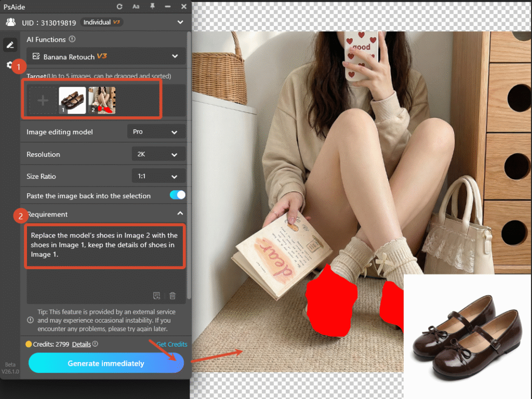Click the user account icon beside UID
This screenshot has height=399, width=532.
click(11, 22)
